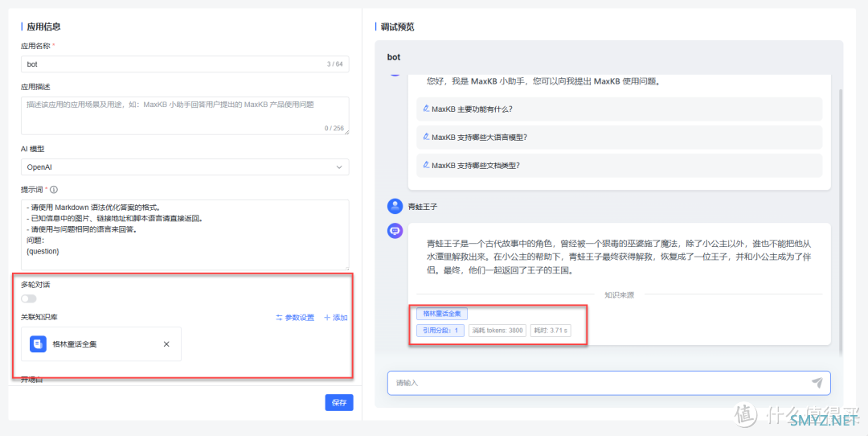This screenshot has width=868, height=436.
Task: Select the suggested question MaxKB 主要功能有什么?
Action: 620,109
